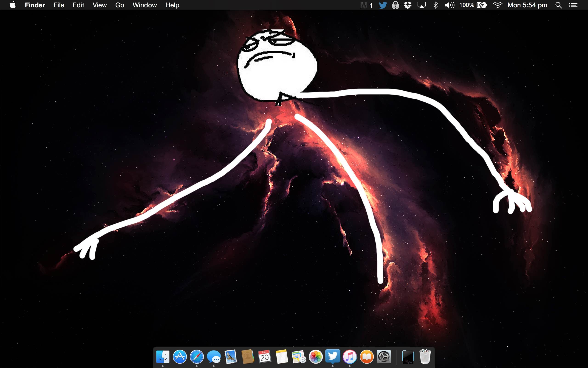Open Mail stamp icon in Dock
The width and height of the screenshot is (588, 368).
tap(231, 357)
